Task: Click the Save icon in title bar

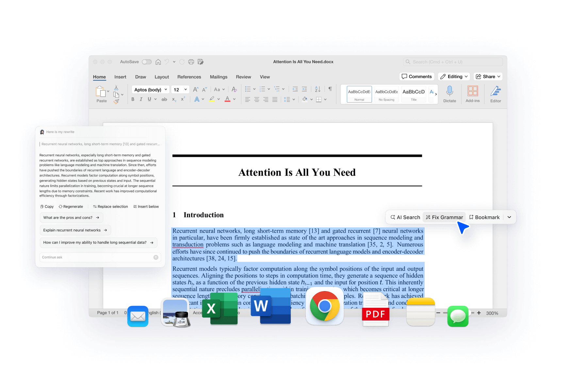Action: 201,62
